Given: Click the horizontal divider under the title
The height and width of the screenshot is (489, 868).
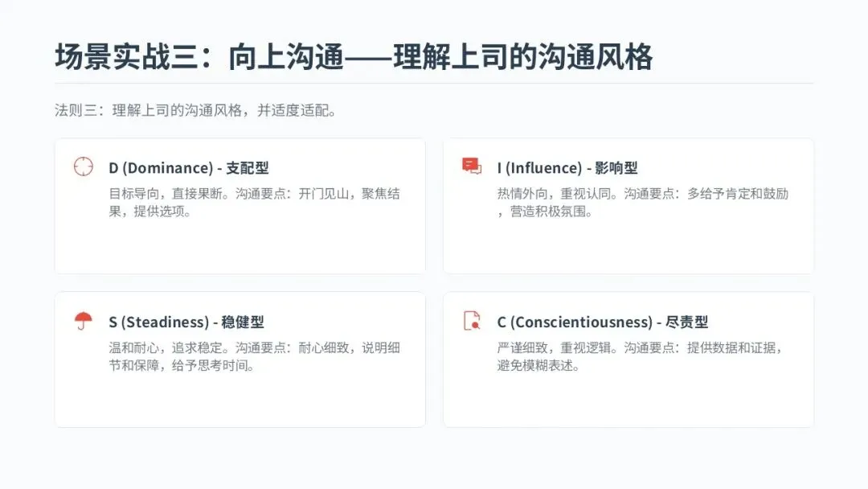Looking at the screenshot, I should (x=434, y=83).
